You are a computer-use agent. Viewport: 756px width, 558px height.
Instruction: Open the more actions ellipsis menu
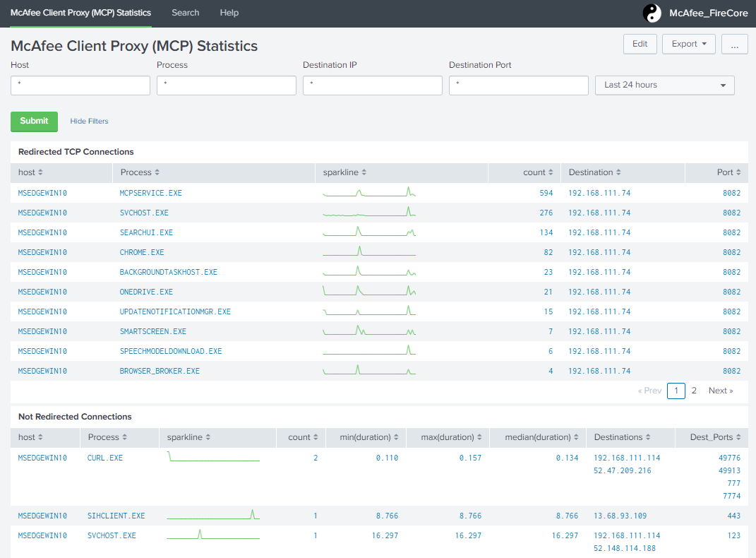(x=734, y=44)
